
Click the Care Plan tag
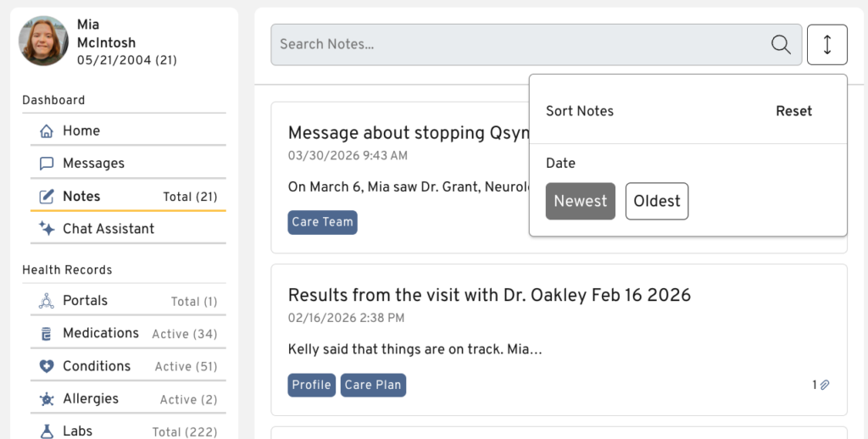click(374, 385)
